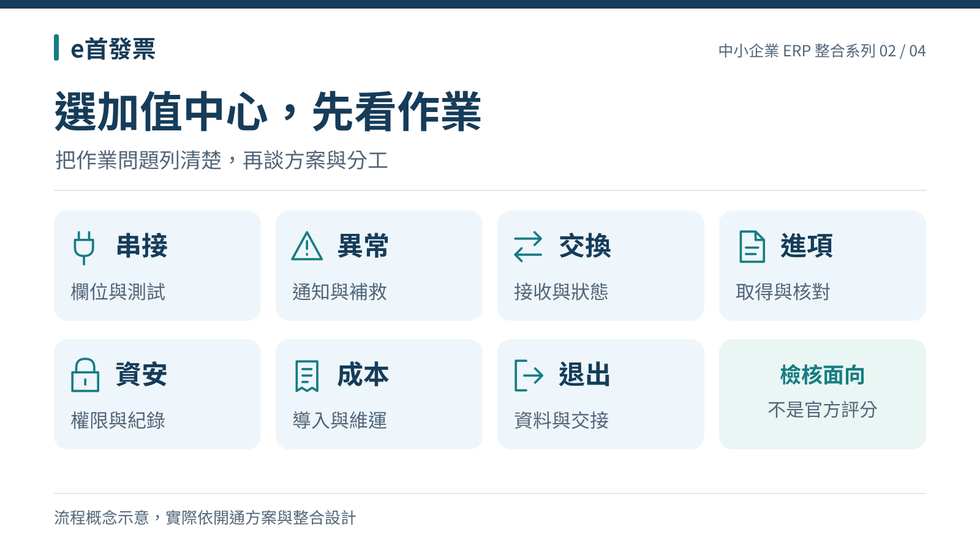Click the 檢核面向 heading
The width and height of the screenshot is (980, 551).
coord(823,375)
